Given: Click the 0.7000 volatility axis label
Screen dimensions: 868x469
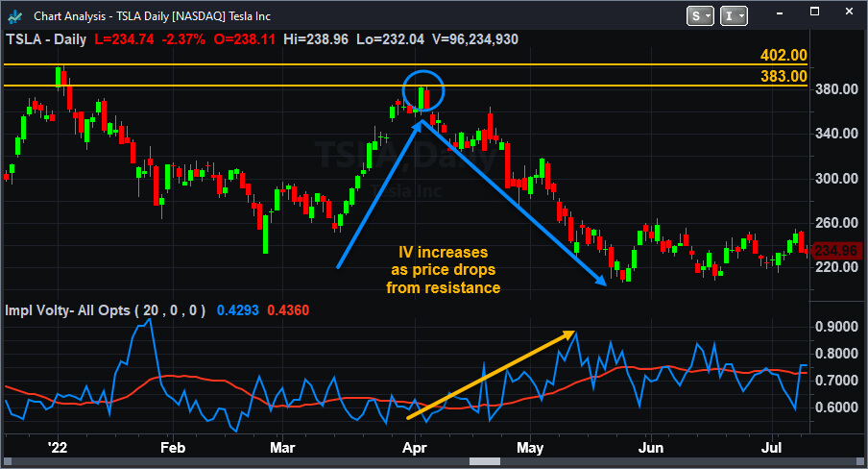Looking at the screenshot, I should point(836,381).
